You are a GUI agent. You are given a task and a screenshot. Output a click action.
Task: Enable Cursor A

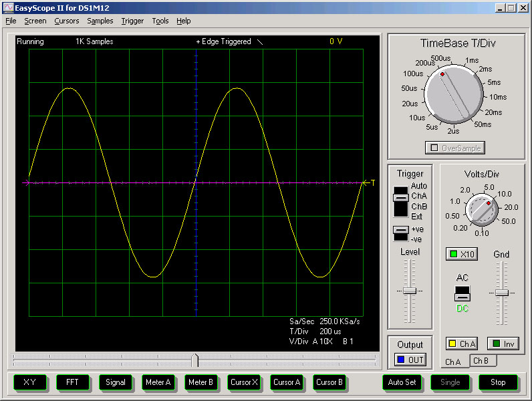tap(287, 382)
